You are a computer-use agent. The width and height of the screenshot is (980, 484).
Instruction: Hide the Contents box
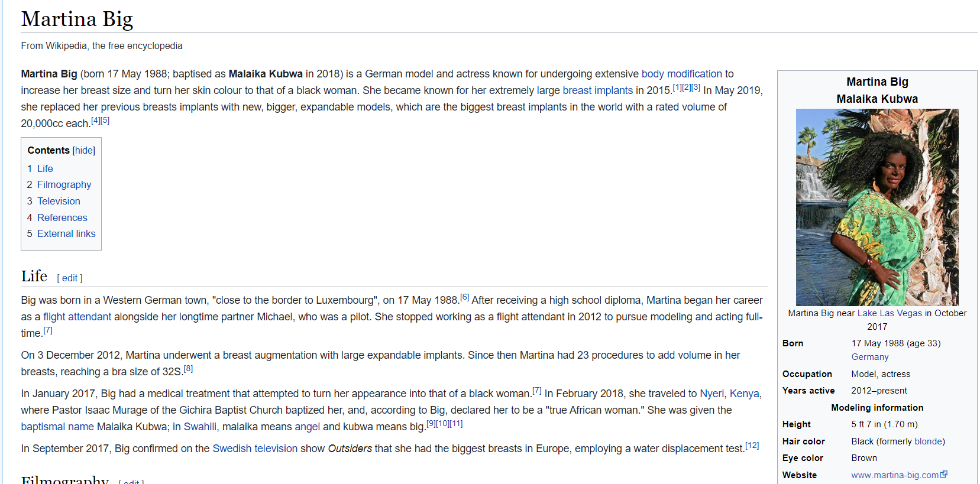[x=84, y=151]
